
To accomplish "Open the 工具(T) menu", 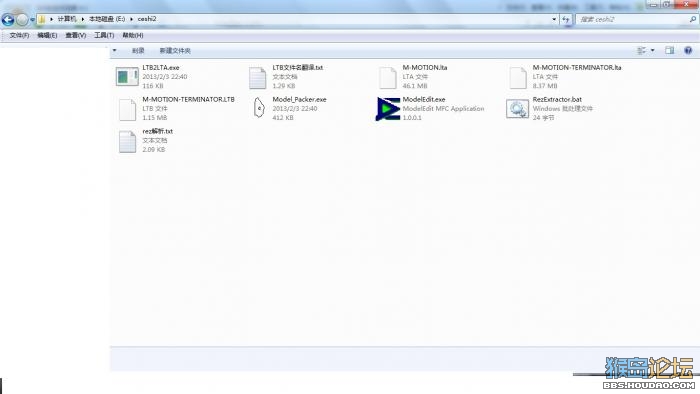I will tap(104, 35).
